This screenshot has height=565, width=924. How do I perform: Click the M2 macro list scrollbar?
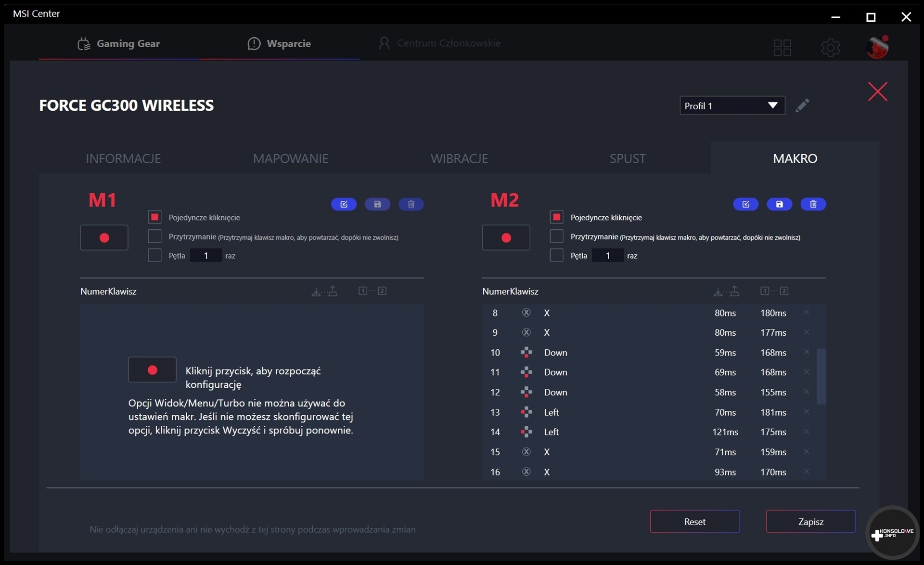[x=821, y=376]
